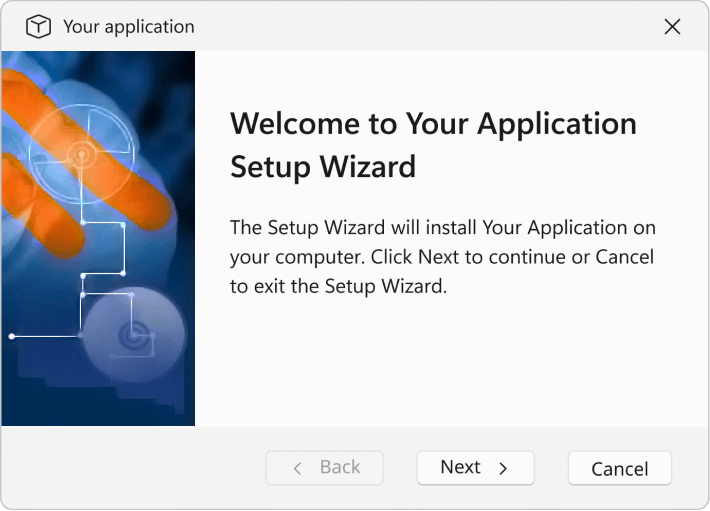Click the package box icon in title bar
The width and height of the screenshot is (710, 511).
coord(38,27)
